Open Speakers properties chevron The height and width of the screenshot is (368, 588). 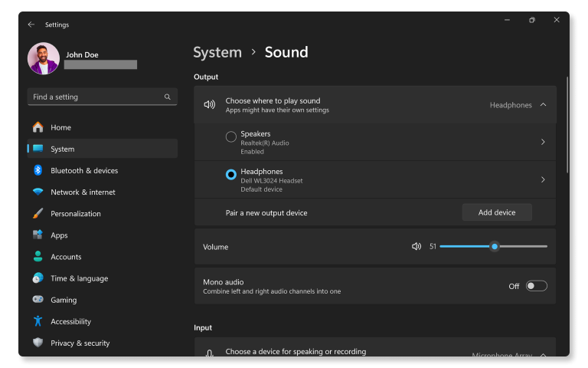[543, 142]
